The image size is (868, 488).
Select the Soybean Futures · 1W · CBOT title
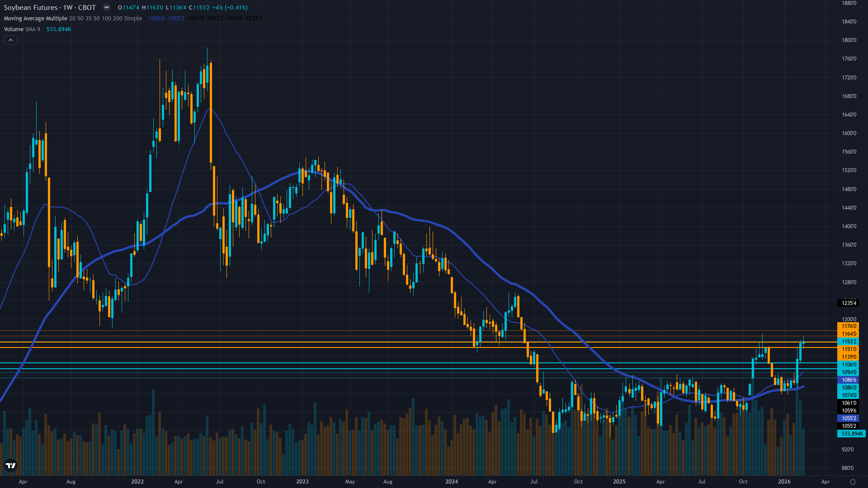(50, 7)
